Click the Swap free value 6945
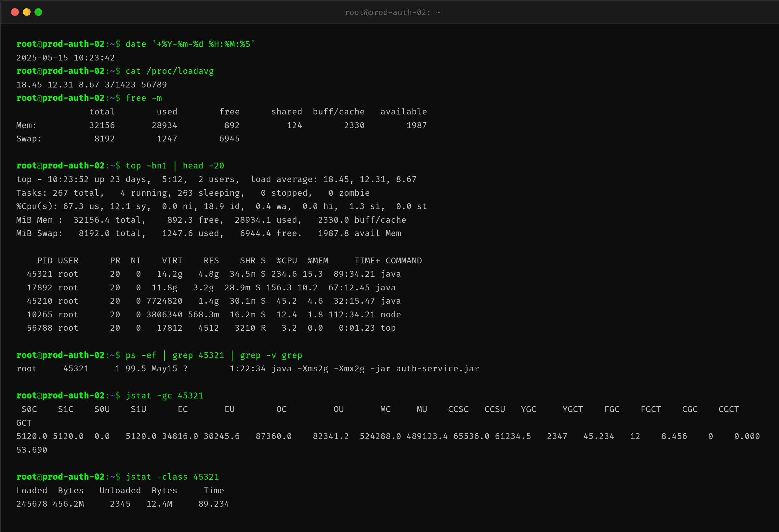 tap(229, 139)
